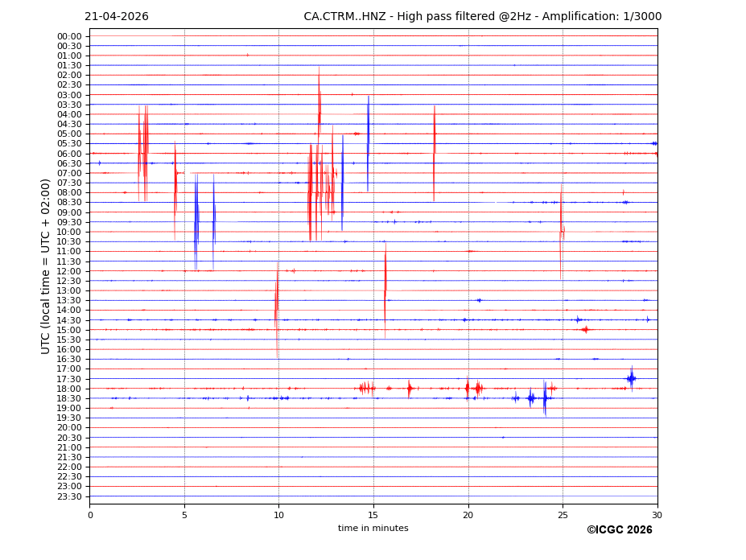
Task: Click the date label 21-04-2026
Action: (x=117, y=17)
